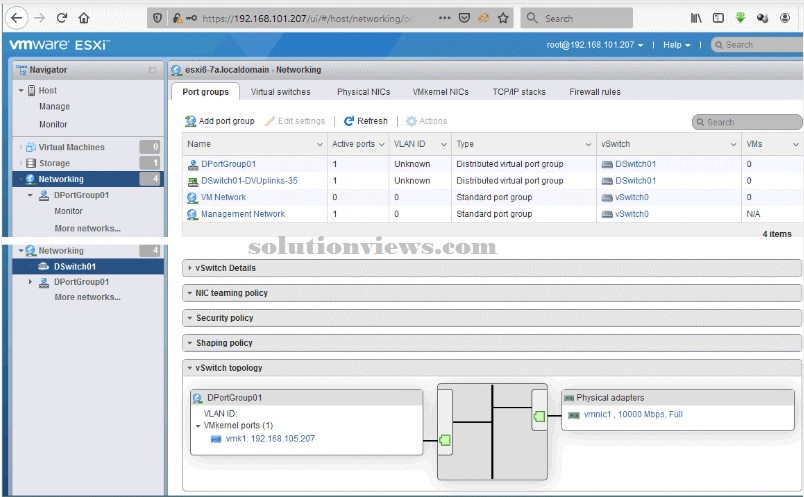Collapse the Host tree node arrow

point(21,91)
